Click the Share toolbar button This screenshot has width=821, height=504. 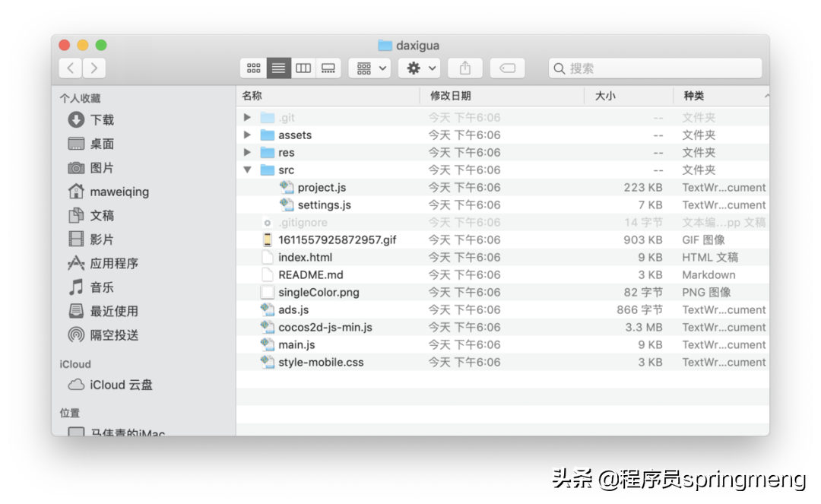(465, 68)
